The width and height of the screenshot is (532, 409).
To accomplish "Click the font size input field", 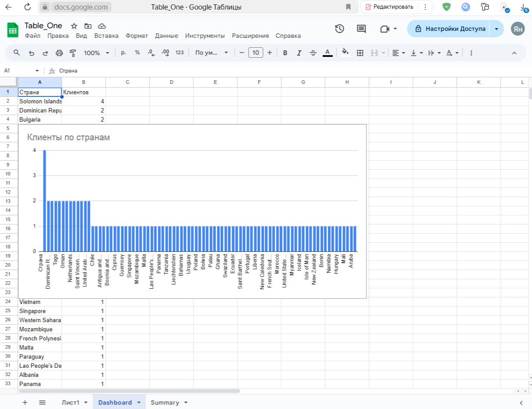I will tap(256, 53).
